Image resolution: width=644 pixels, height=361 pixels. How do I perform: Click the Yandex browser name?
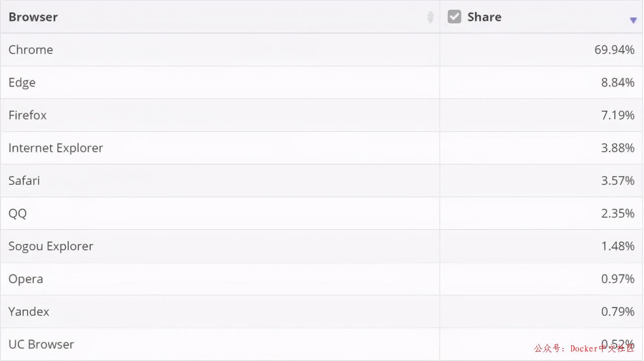click(29, 312)
